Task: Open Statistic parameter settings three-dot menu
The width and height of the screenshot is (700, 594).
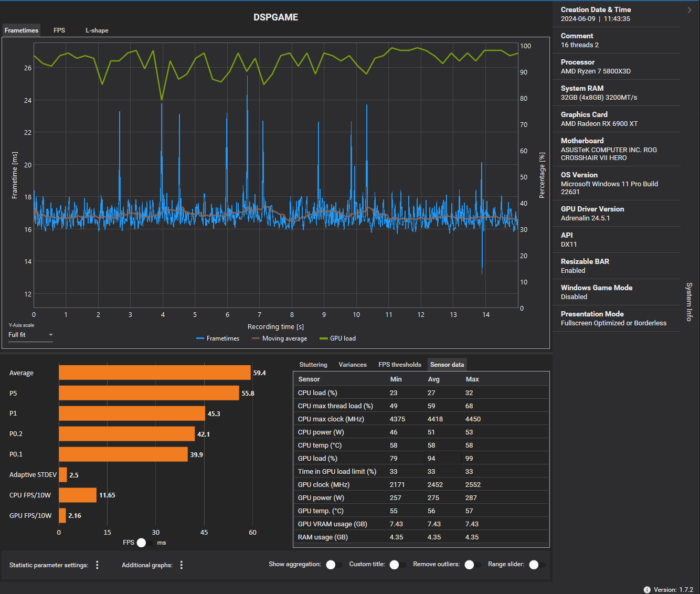Action: [x=97, y=565]
